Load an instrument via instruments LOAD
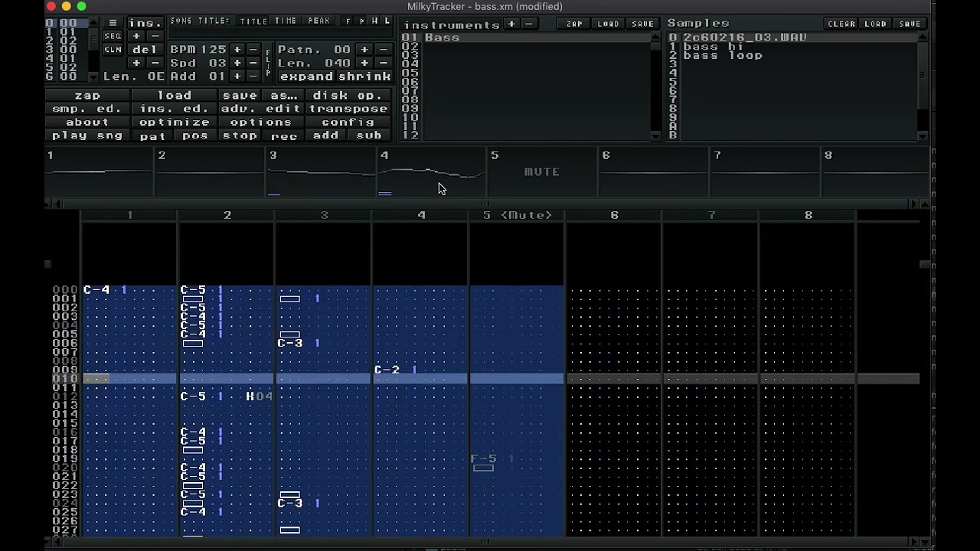The image size is (980, 551). [x=608, y=24]
